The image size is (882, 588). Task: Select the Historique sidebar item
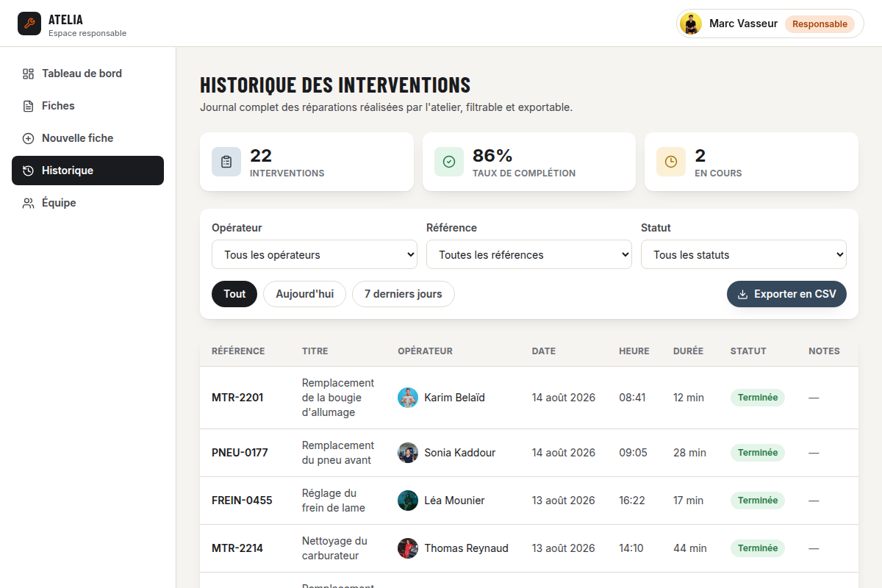[87, 171]
